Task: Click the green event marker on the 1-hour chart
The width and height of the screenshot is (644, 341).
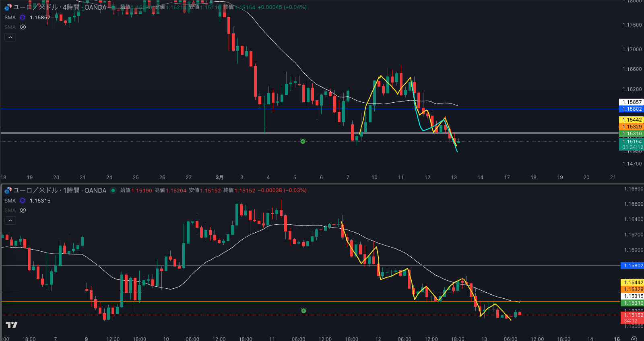Action: coord(303,310)
